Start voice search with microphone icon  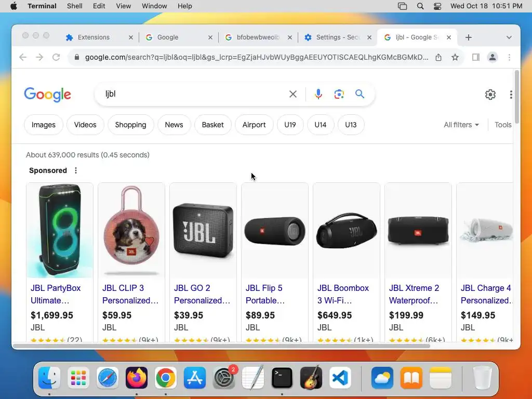(x=318, y=94)
